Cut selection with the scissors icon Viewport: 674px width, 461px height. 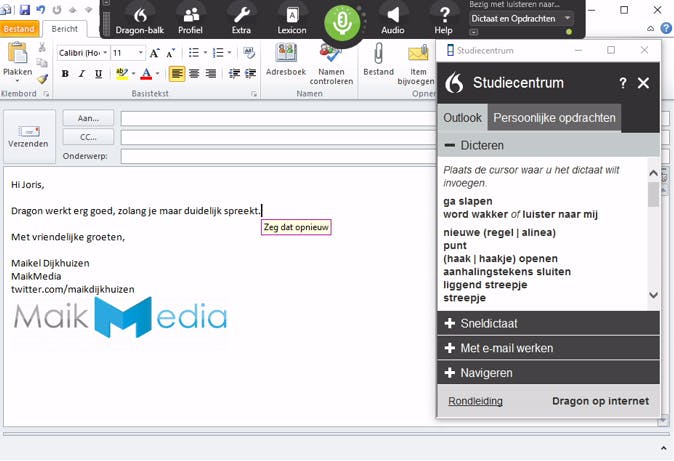click(42, 47)
